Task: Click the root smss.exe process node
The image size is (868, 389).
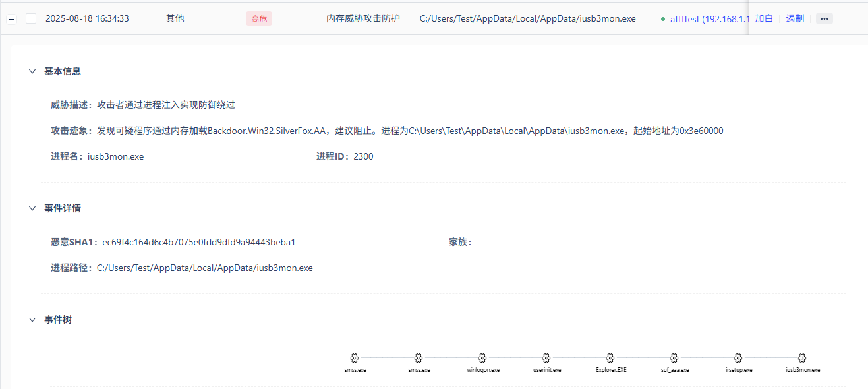Action: [355, 358]
